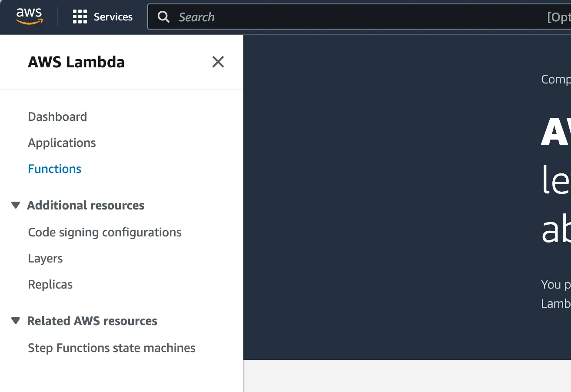Click the search magnifier icon
571x392 pixels.
point(163,17)
